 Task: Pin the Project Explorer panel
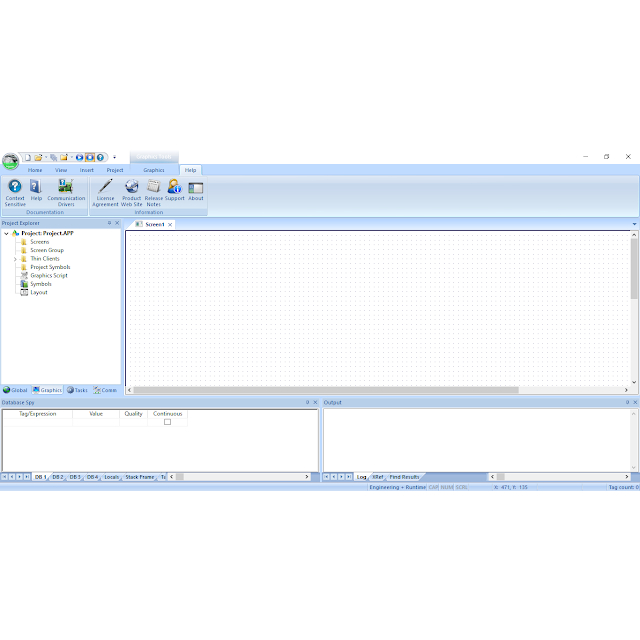pyautogui.click(x=109, y=223)
